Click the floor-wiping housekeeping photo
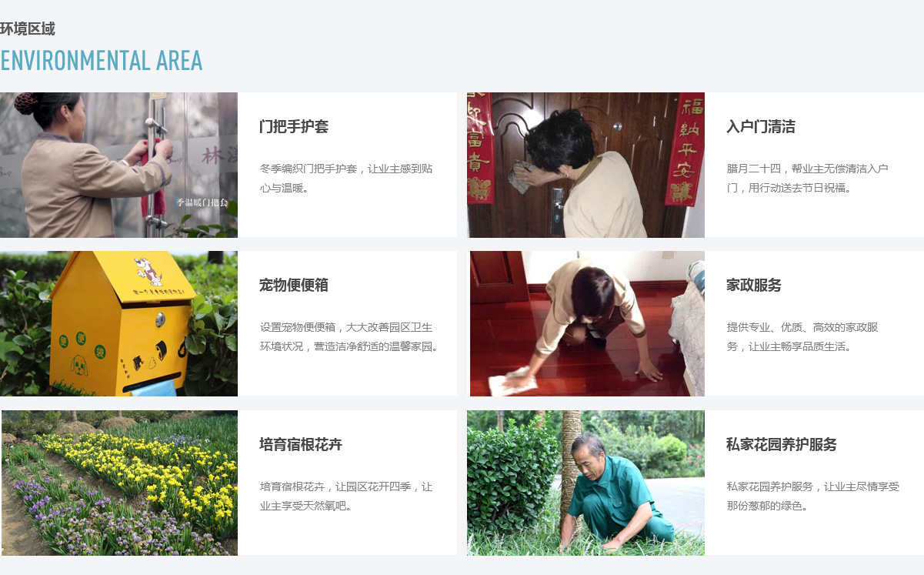The width and height of the screenshot is (924, 575). pyautogui.click(x=587, y=324)
